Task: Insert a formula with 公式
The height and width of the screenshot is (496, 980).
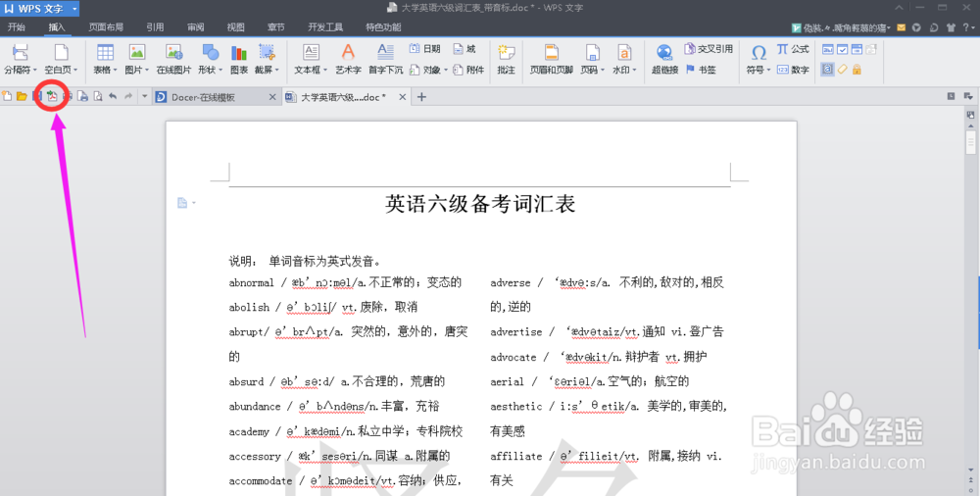Action: tap(793, 49)
